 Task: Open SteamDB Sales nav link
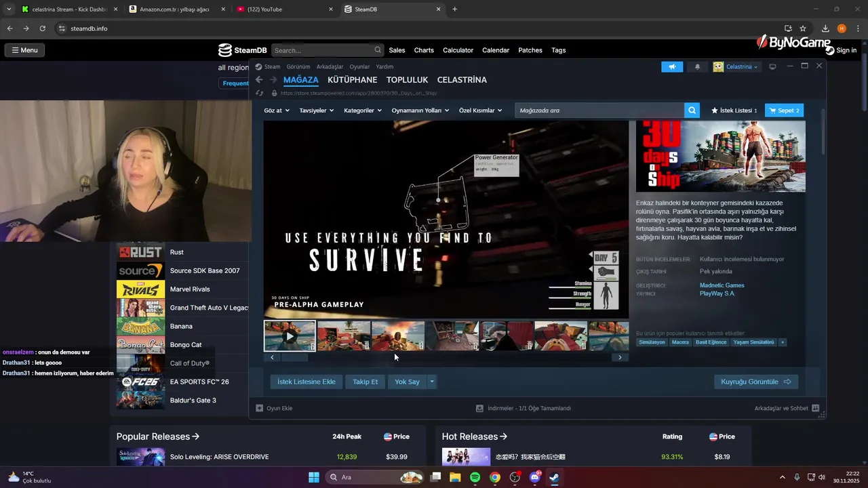coord(397,50)
